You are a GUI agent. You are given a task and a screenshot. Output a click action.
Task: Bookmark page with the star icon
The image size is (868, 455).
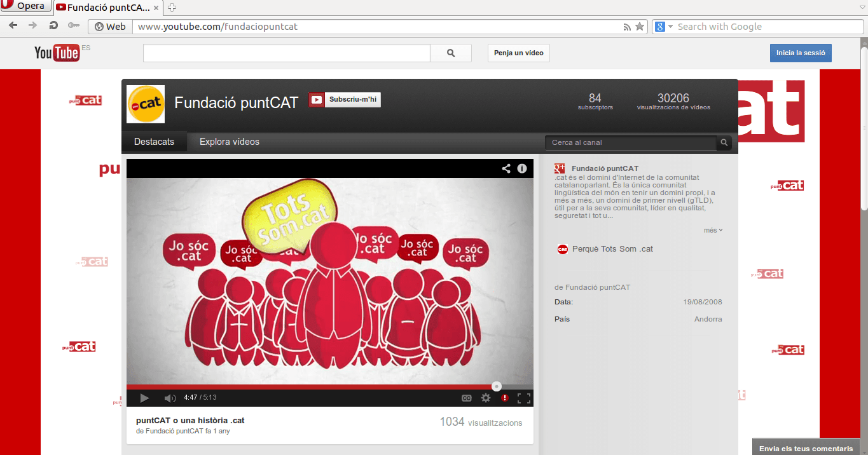point(640,27)
